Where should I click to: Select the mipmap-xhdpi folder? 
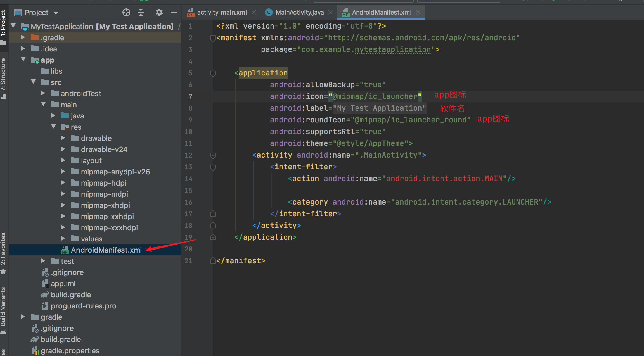[100, 205]
